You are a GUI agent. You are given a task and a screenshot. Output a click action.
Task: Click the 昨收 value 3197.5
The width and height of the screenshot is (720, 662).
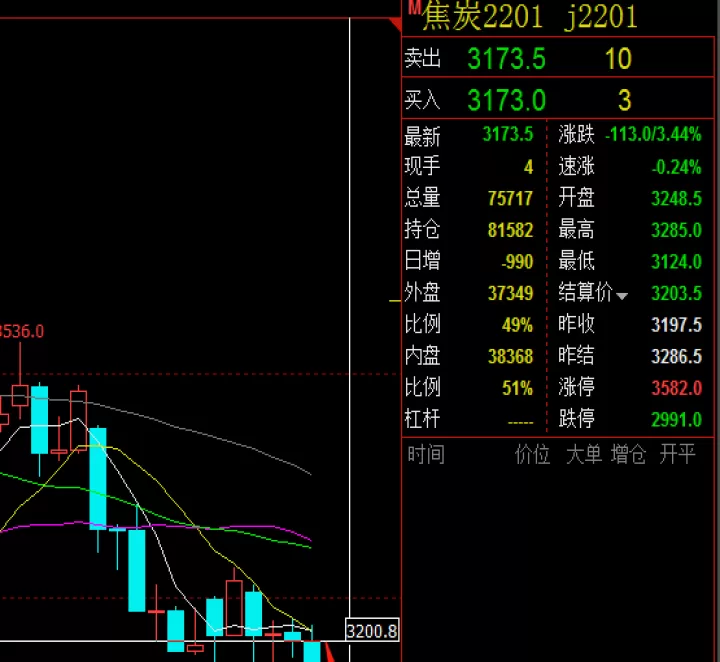(x=676, y=325)
